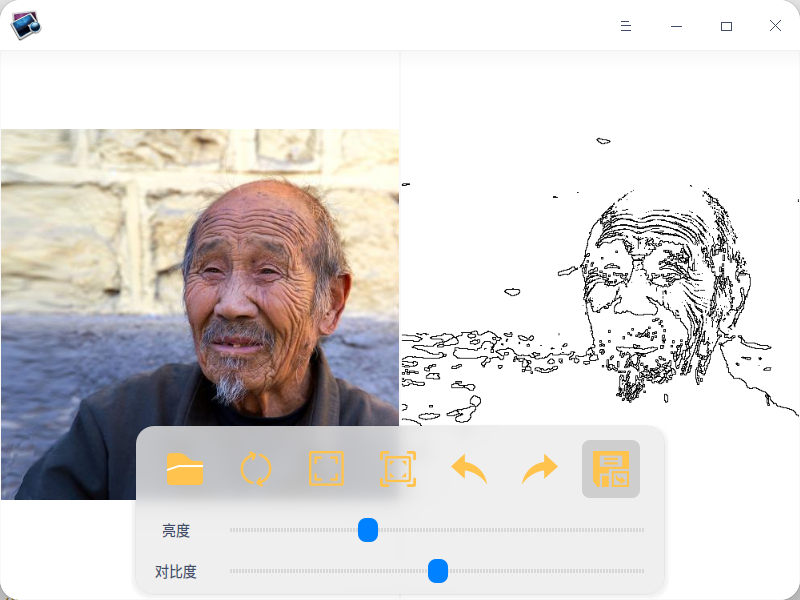800x600 pixels.
Task: Click the original portrait photo preview
Action: tap(200, 314)
